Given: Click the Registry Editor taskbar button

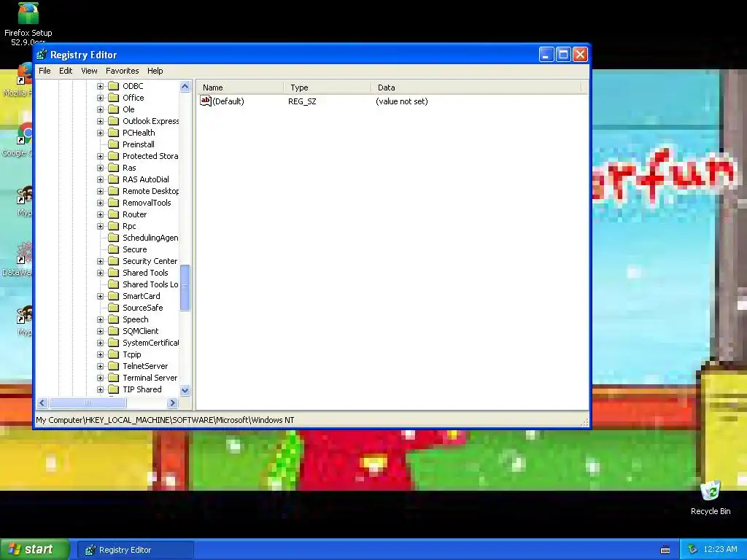Looking at the screenshot, I should (136, 550).
